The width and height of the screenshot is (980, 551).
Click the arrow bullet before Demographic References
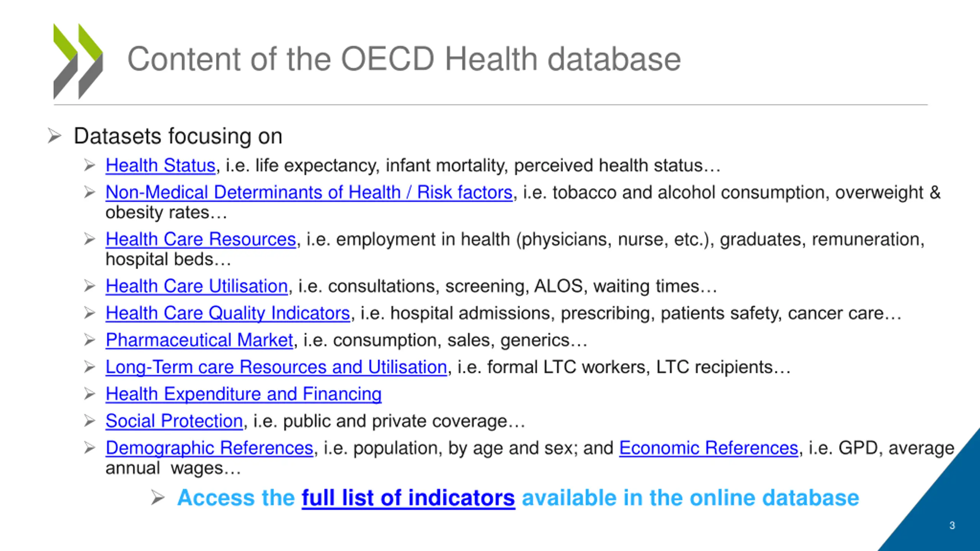pos(90,448)
